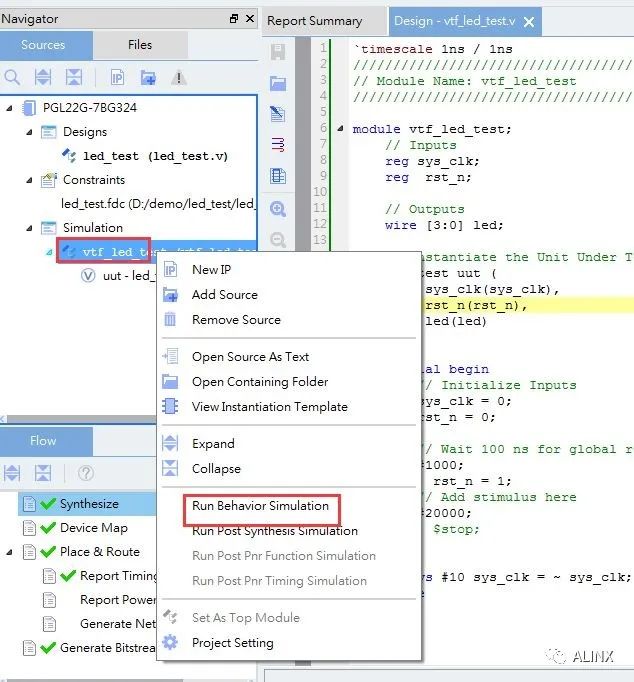Click the help question mark in Flow toolbar
Viewport: 634px width, 682px height.
tap(86, 473)
